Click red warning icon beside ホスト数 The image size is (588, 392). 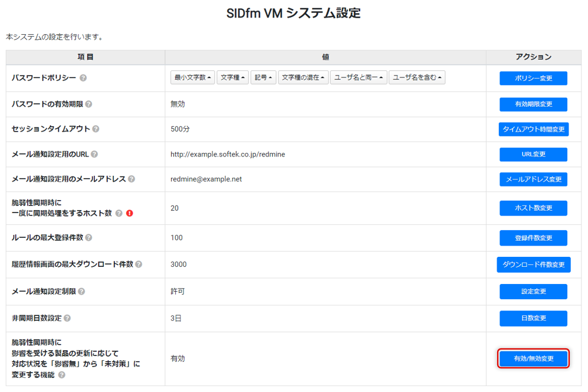click(x=130, y=213)
